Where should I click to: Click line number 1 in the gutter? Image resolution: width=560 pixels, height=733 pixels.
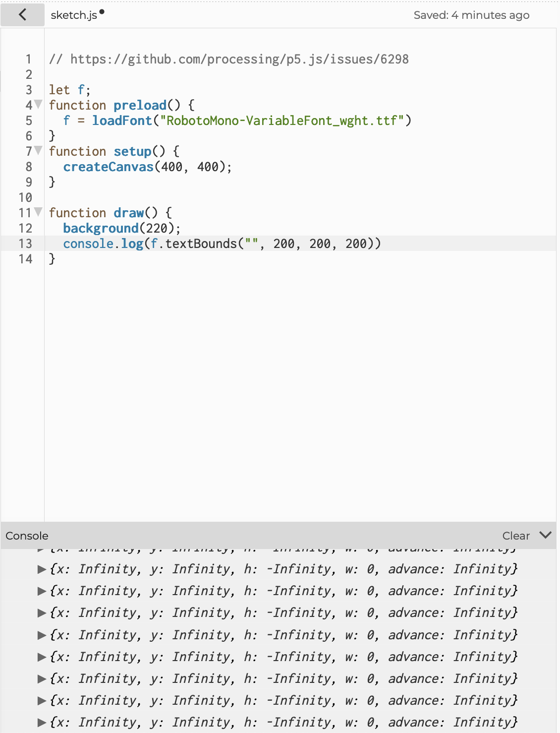coord(28,59)
